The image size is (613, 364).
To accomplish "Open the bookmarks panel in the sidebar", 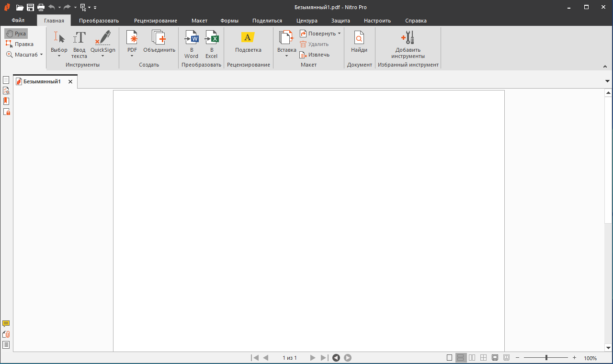I will pos(6,101).
